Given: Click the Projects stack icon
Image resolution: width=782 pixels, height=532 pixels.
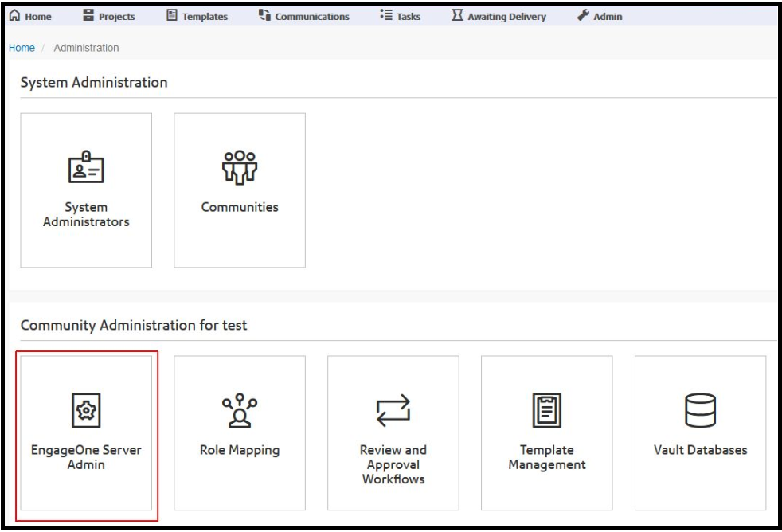Looking at the screenshot, I should (x=88, y=15).
